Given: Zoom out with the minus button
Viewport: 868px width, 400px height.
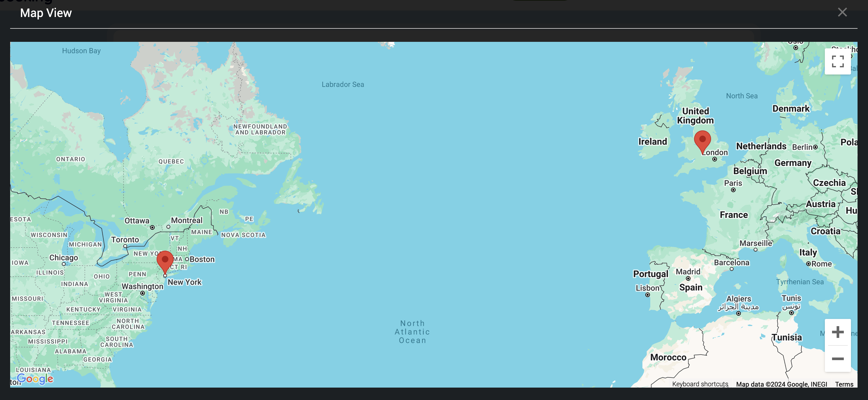Looking at the screenshot, I should click(837, 358).
